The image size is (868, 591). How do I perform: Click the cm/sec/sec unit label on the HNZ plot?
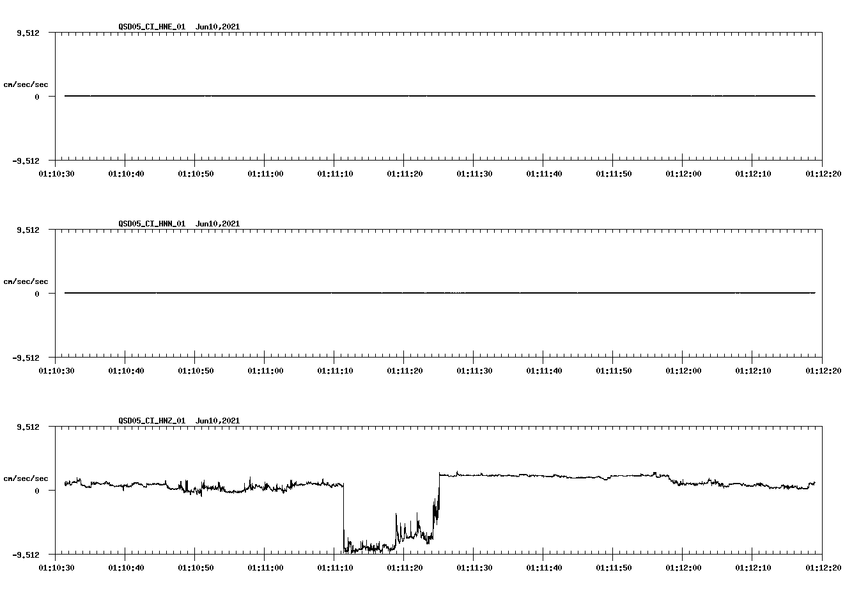pyautogui.click(x=26, y=478)
